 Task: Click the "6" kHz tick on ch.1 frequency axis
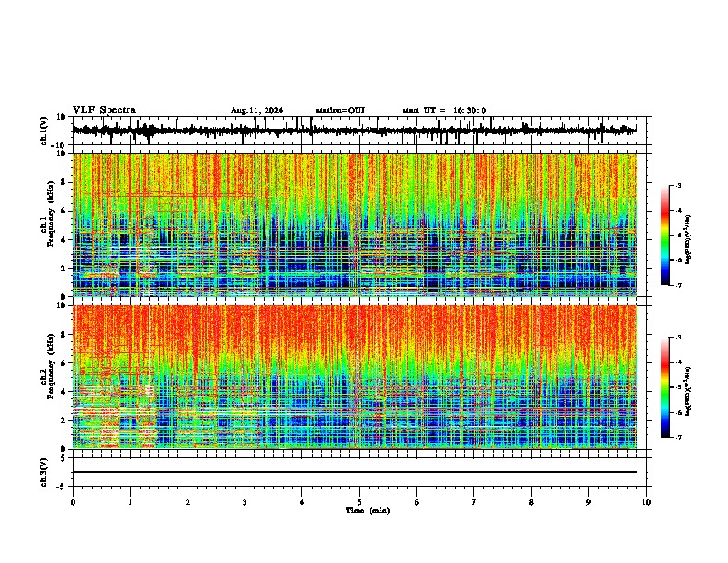[x=63, y=212]
